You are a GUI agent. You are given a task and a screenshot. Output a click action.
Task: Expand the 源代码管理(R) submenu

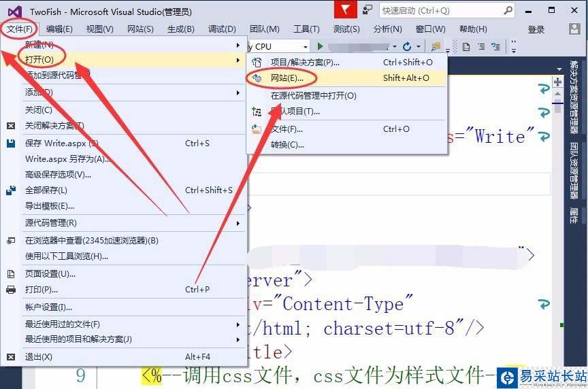click(x=124, y=223)
